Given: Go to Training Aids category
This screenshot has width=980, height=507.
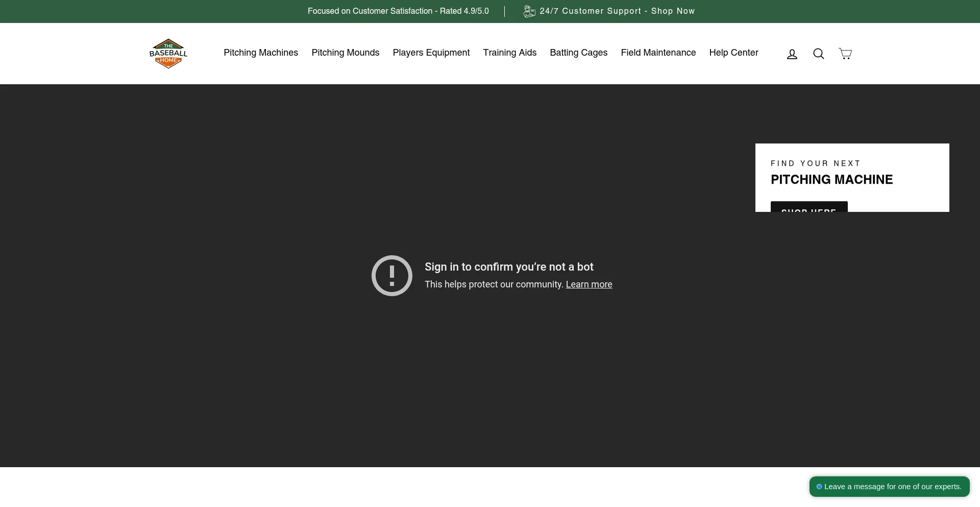Looking at the screenshot, I should pos(509,53).
